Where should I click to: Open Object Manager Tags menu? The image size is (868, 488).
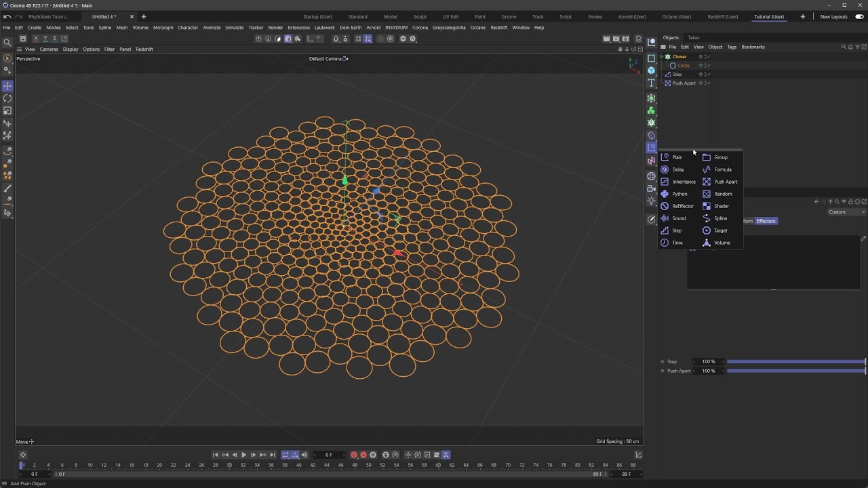[x=732, y=47]
